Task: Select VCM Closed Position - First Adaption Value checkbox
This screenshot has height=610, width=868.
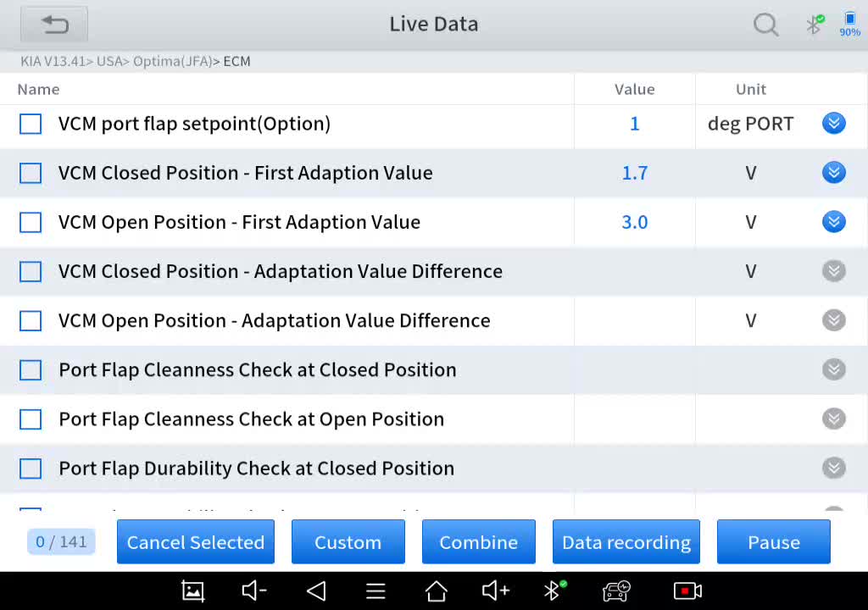Action: pyautogui.click(x=31, y=174)
